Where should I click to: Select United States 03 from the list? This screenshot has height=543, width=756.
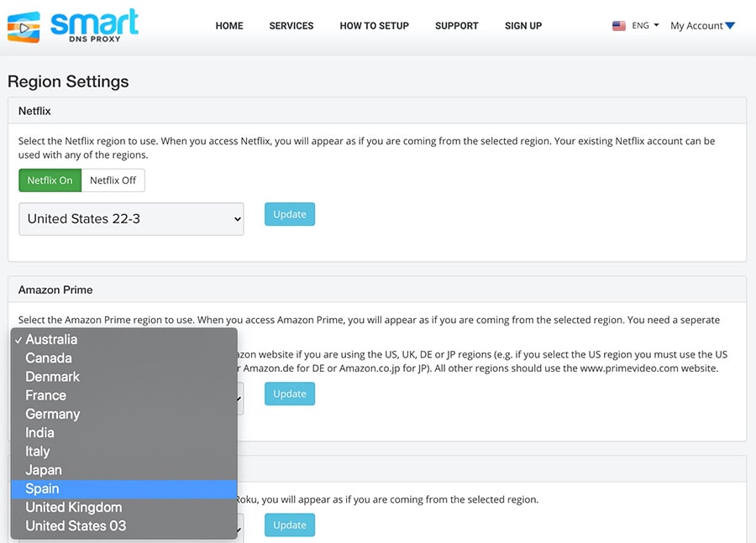(x=124, y=525)
